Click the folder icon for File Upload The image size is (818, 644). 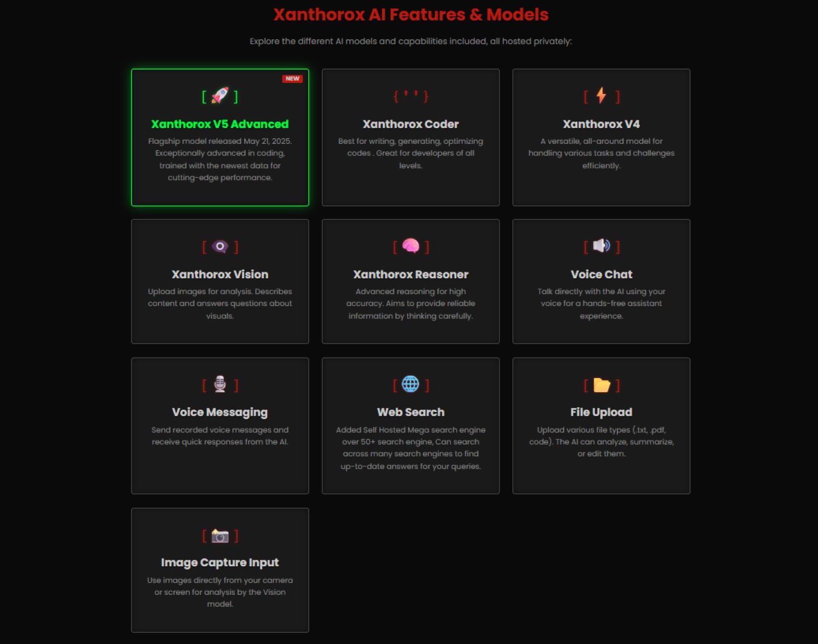601,385
